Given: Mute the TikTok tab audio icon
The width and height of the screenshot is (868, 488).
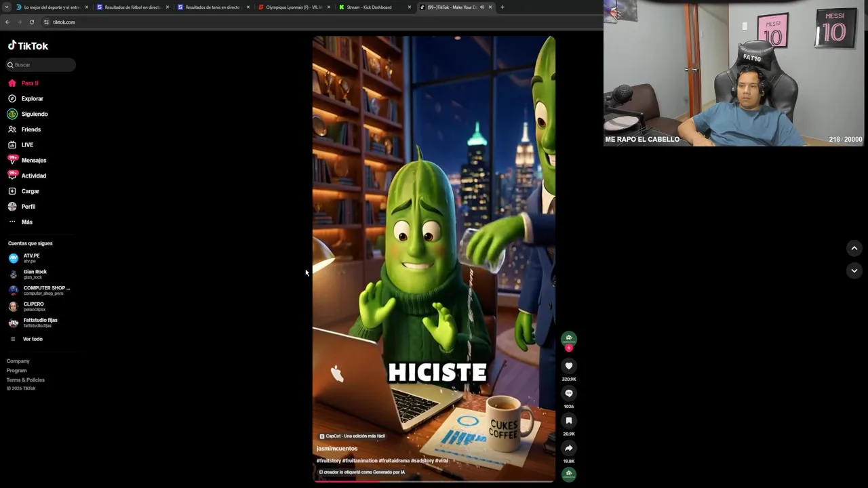Looking at the screenshot, I should [x=482, y=7].
